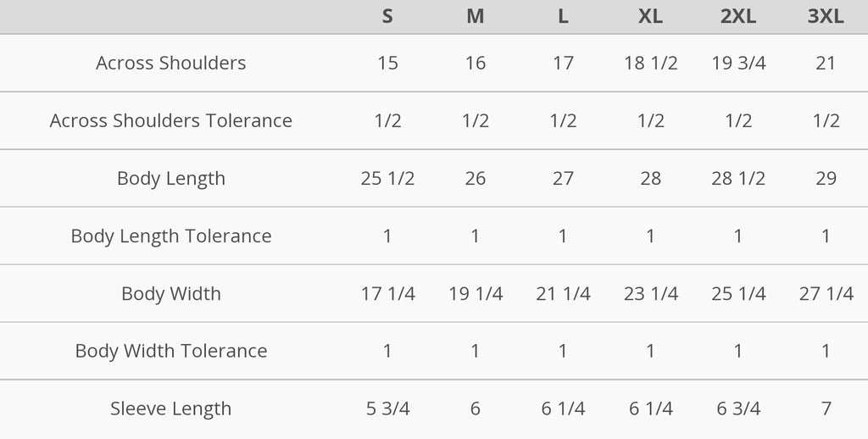Click the S size column header
The height and width of the screenshot is (439, 868).
(x=387, y=17)
